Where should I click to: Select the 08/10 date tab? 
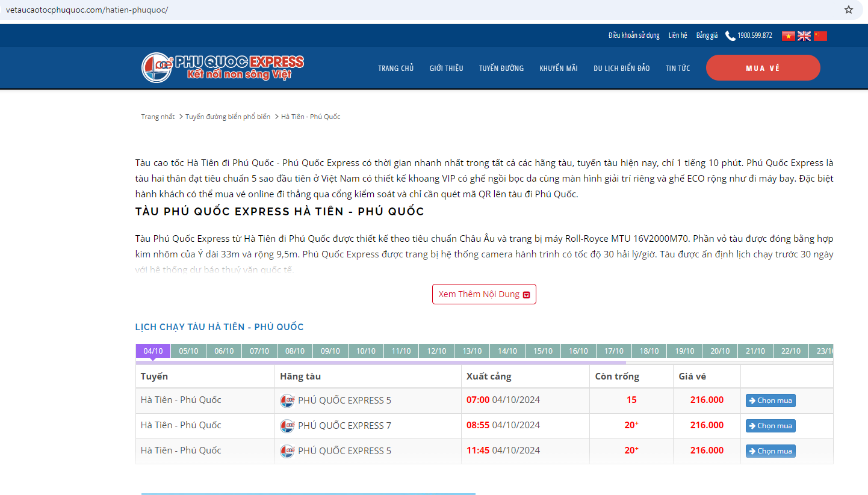pyautogui.click(x=295, y=351)
